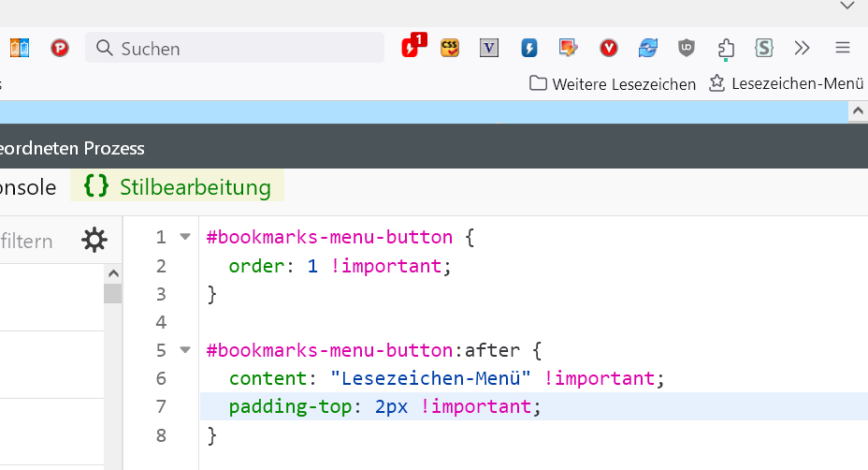Click the colorful panels icon left of toolbar
This screenshot has height=470, width=868.
point(20,49)
